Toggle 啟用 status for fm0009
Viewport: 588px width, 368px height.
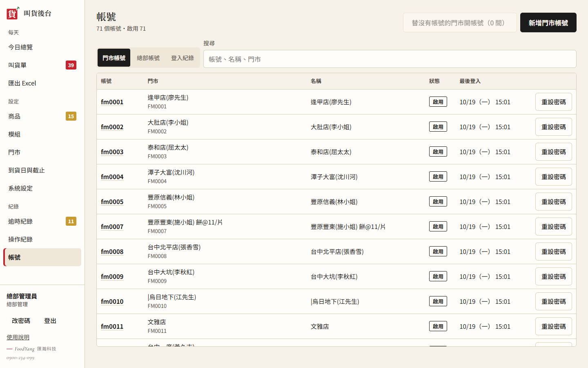tap(438, 276)
